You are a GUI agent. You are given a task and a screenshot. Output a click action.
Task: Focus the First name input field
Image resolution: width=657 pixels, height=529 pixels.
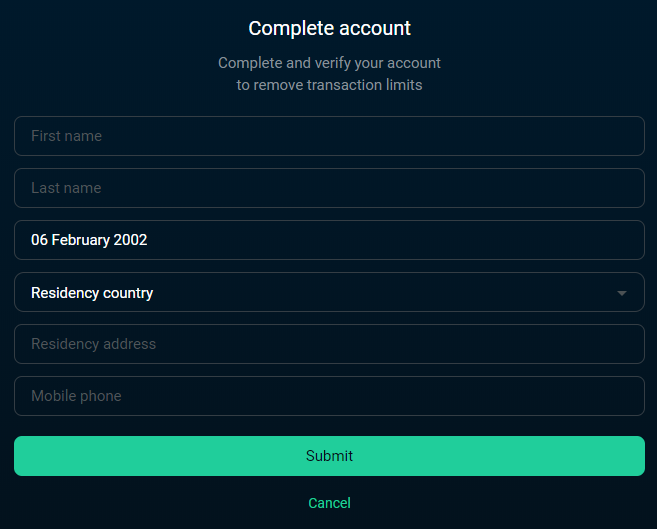pos(329,136)
